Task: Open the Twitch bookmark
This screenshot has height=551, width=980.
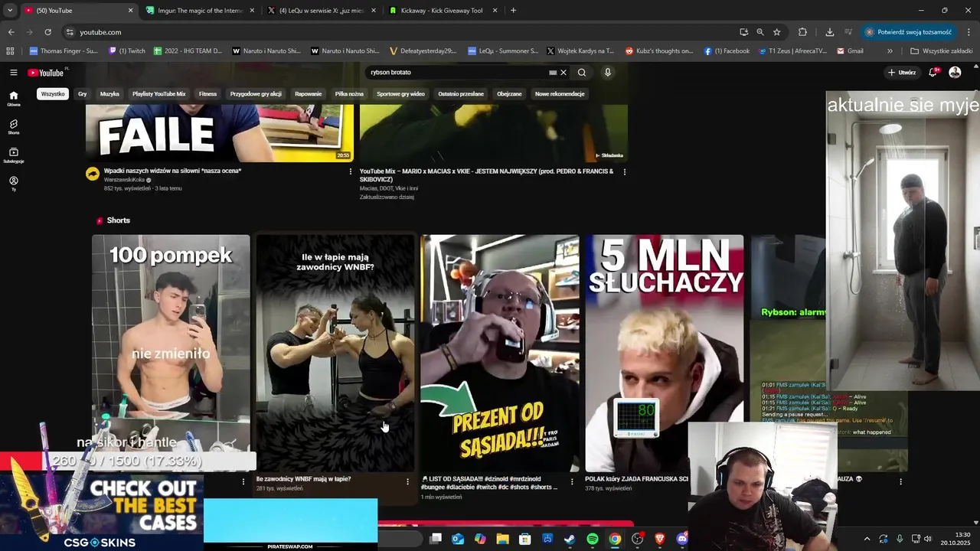Action: click(x=127, y=51)
